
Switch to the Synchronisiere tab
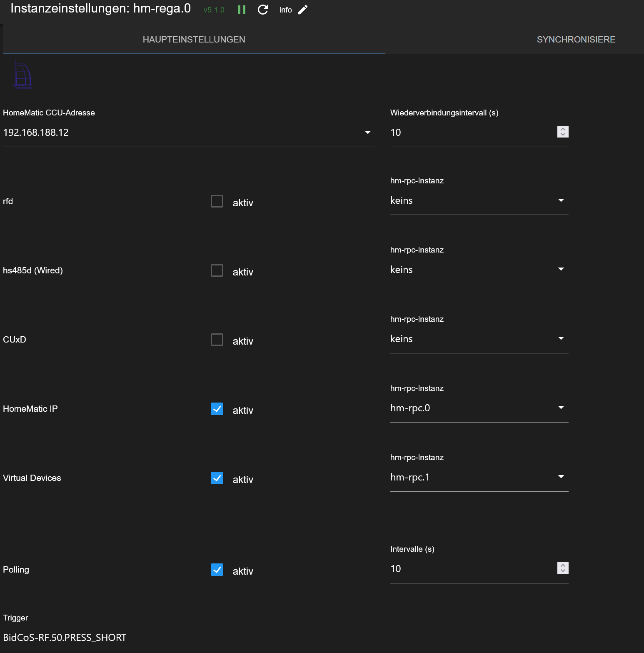click(576, 40)
